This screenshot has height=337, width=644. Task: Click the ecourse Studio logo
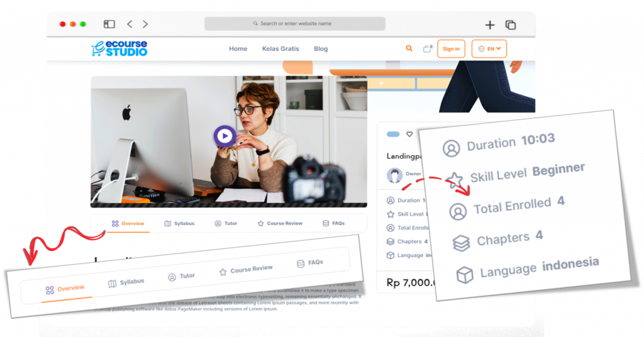click(119, 48)
